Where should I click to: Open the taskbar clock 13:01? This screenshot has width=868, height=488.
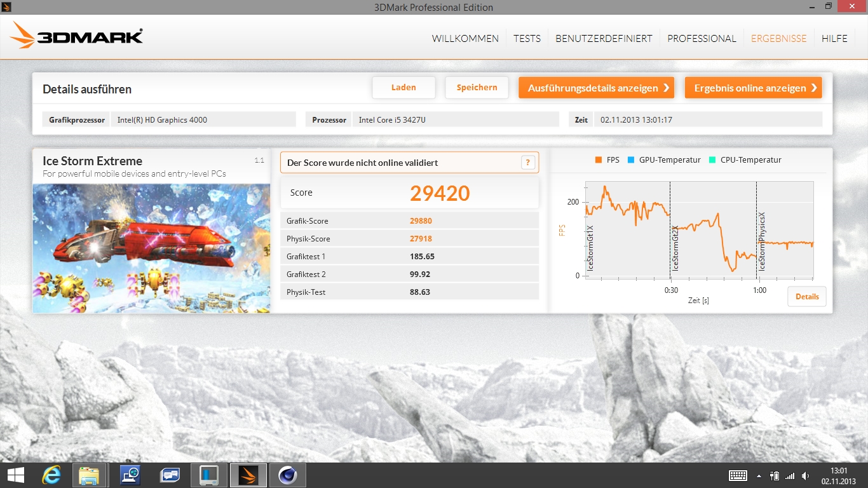(839, 475)
